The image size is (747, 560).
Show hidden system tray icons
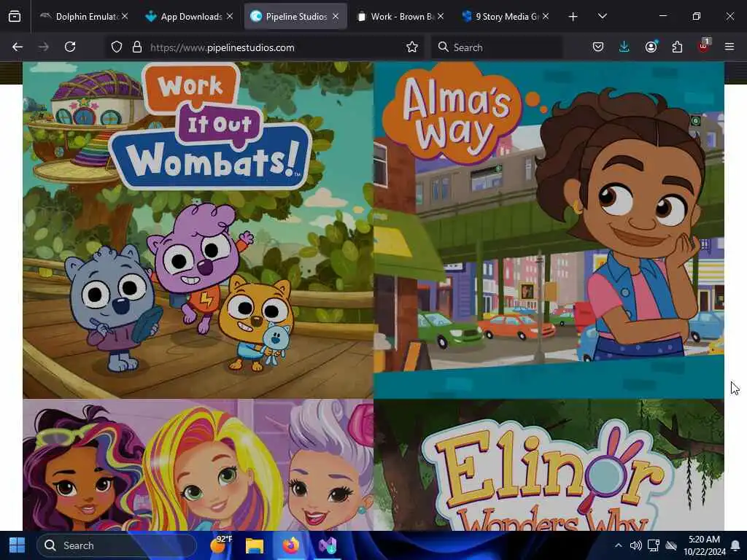618,545
